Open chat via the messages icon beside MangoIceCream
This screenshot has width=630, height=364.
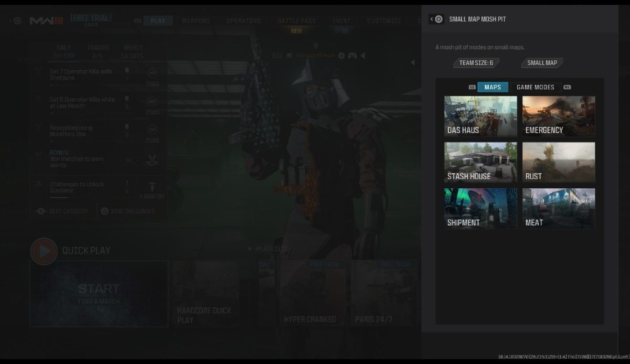pyautogui.click(x=289, y=56)
